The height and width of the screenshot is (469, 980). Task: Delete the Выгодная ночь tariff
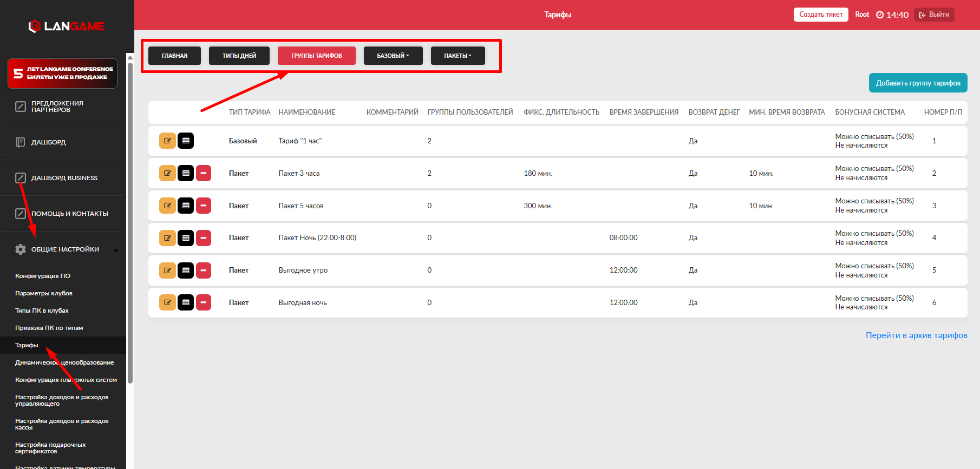click(x=204, y=302)
